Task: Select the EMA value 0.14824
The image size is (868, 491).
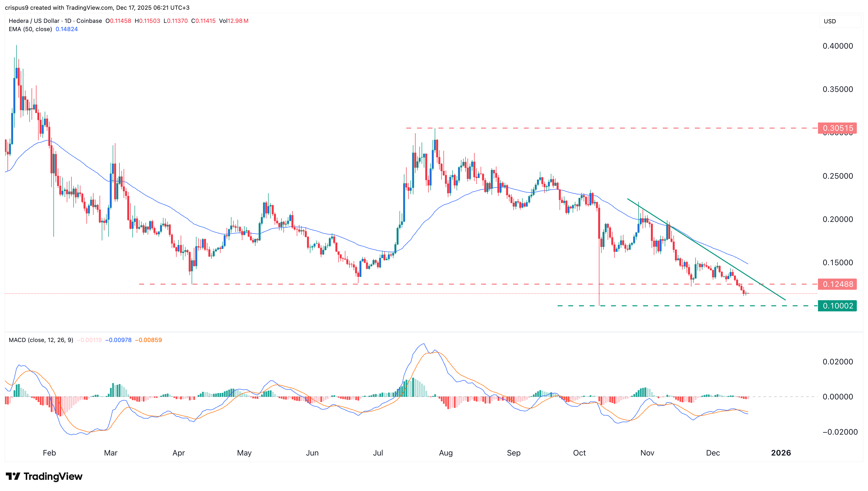Action: click(67, 29)
